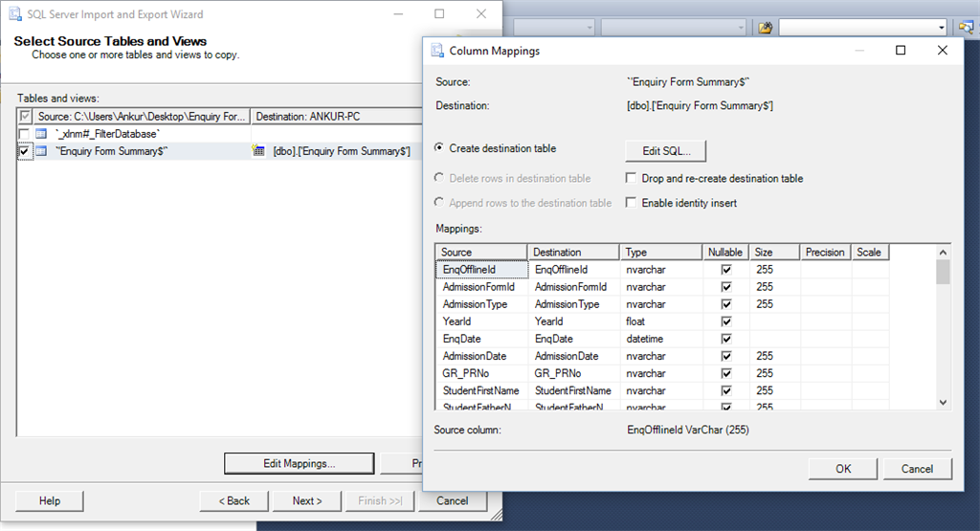Toggle Nullable checkbox for AdmissionDate row
The height and width of the screenshot is (531, 980).
(726, 356)
